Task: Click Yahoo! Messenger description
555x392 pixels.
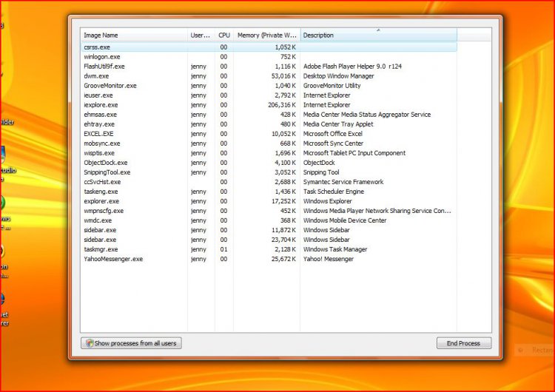Action: click(328, 259)
